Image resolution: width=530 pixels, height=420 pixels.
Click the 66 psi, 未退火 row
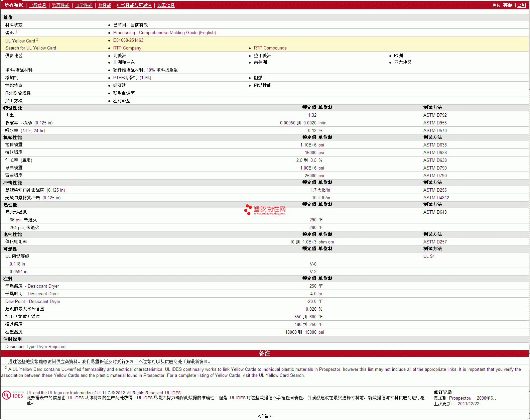click(265, 220)
